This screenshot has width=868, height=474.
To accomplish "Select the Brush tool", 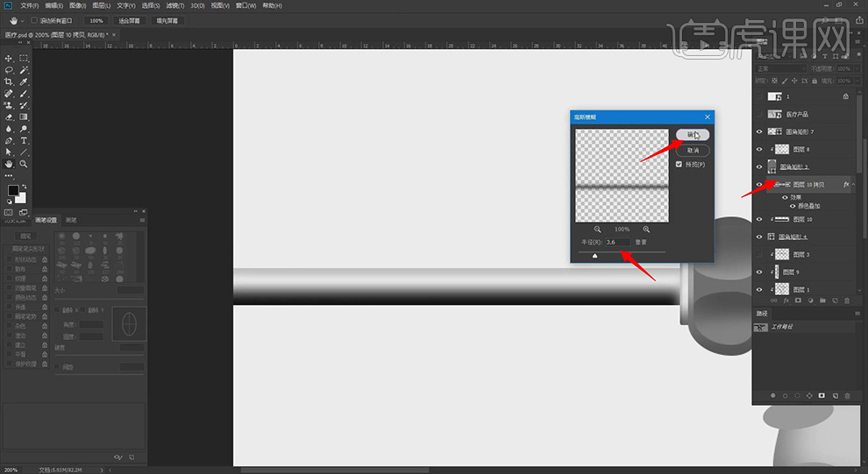I will click(x=24, y=94).
